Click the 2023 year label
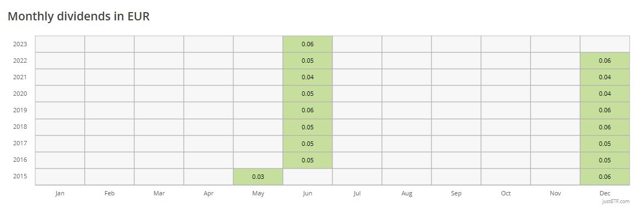The width and height of the screenshot is (644, 213). click(20, 44)
